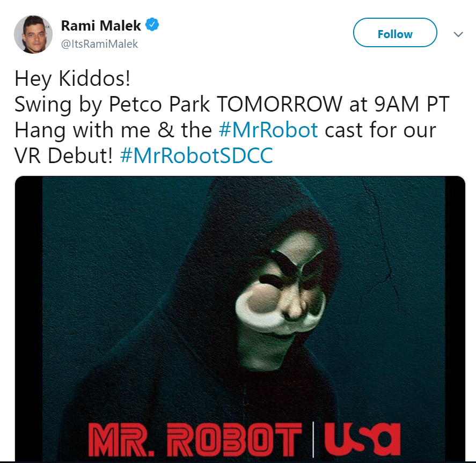Click the blue verified badge

click(152, 25)
